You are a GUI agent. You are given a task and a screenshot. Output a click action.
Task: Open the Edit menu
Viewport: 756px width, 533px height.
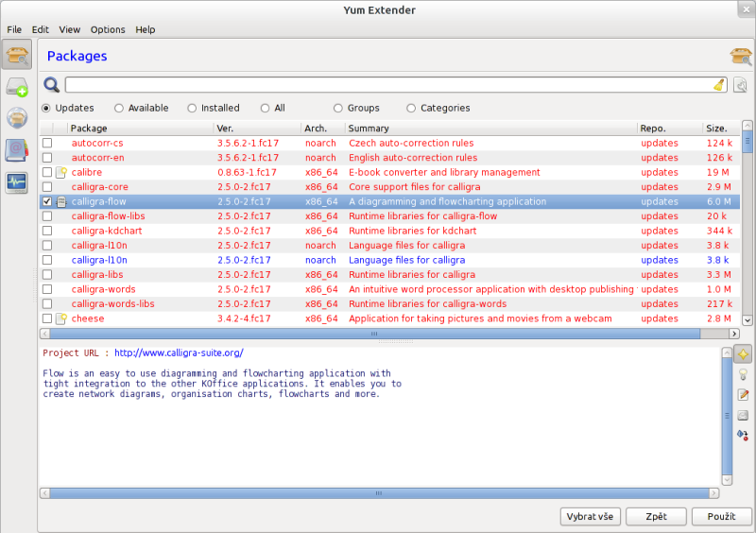[41, 30]
